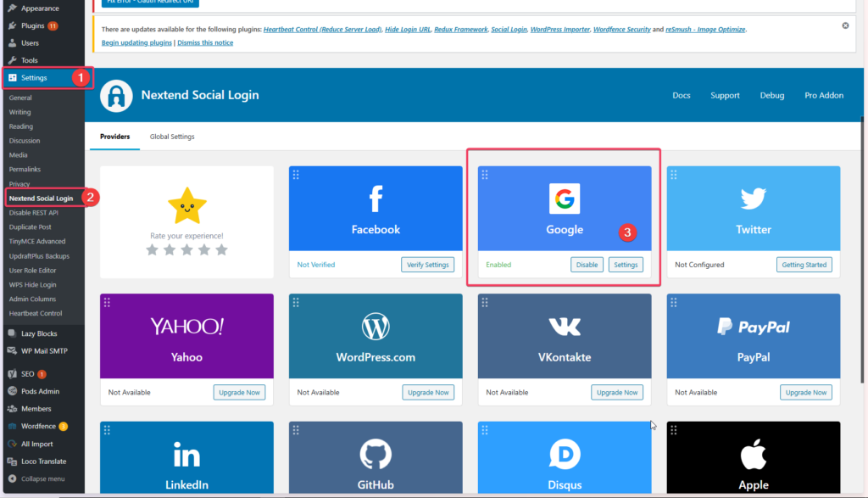This screenshot has width=868, height=498.
Task: Click the Disqus provider logo
Action: 565,454
